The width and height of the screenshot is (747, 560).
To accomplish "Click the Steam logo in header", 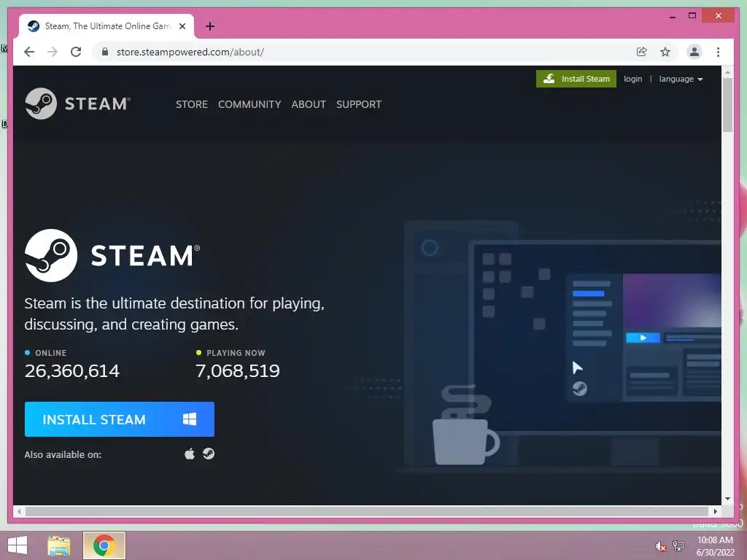I will (x=77, y=104).
